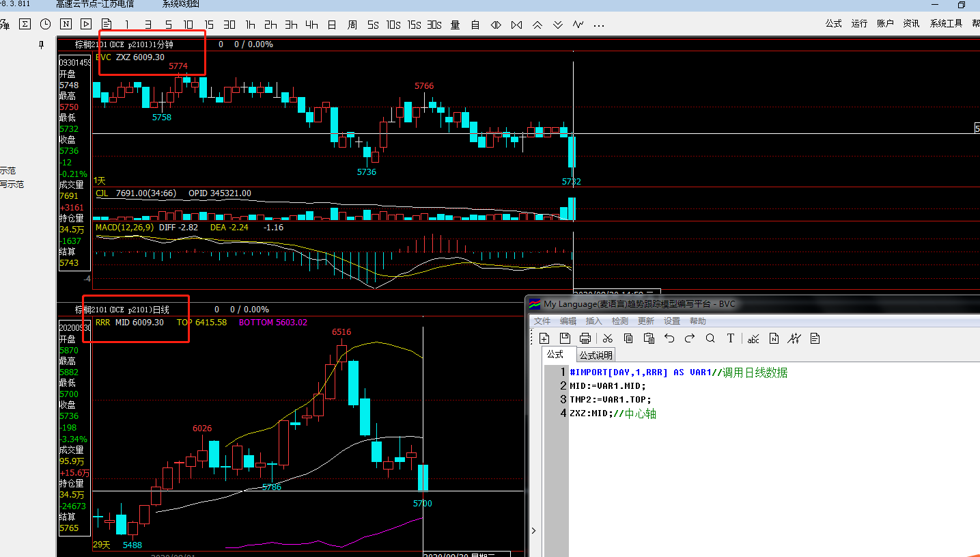Click the magnifier search icon in editor
This screenshot has width=980, height=557.
tap(710, 338)
